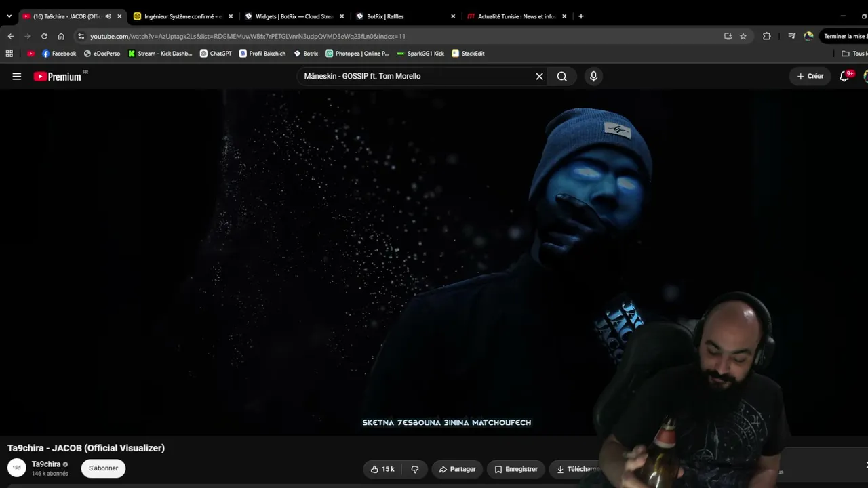Viewport: 868px width, 488px height.
Task: Open the YouTube guide hamburger menu
Action: [17, 77]
